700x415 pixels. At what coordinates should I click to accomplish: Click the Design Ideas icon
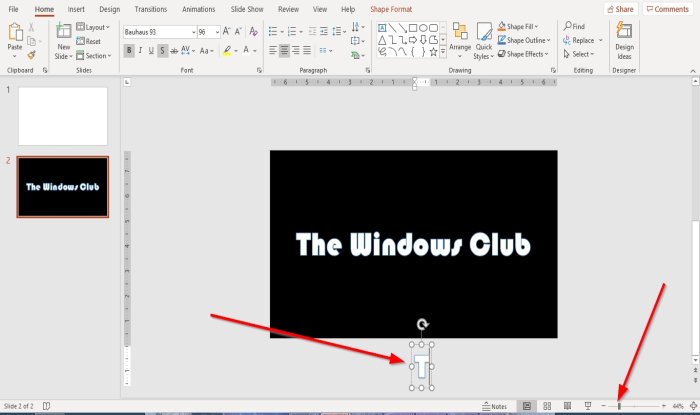[x=624, y=31]
